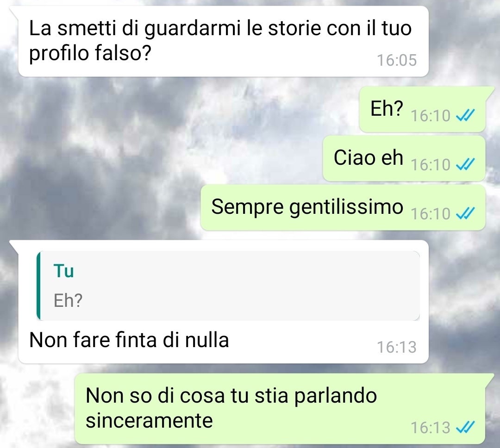Select the 'Non so di cosa tu stia parlando' message
500x448 pixels.
280,409
